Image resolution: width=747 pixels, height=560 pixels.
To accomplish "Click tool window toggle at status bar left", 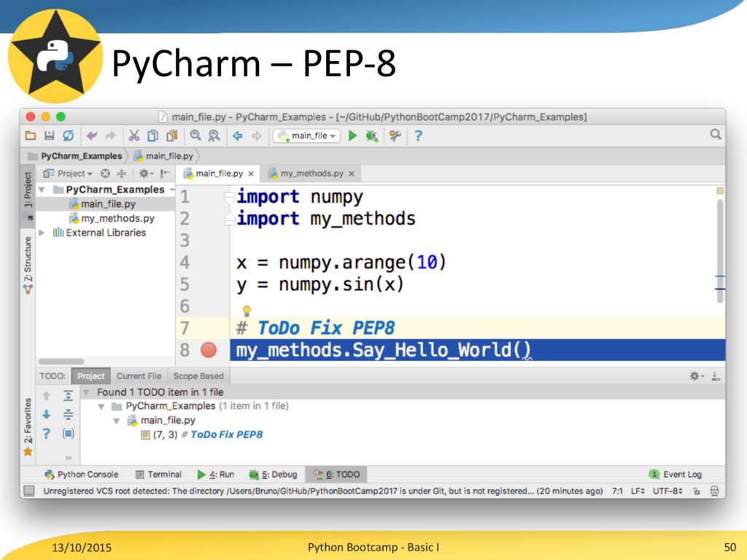I will (29, 491).
